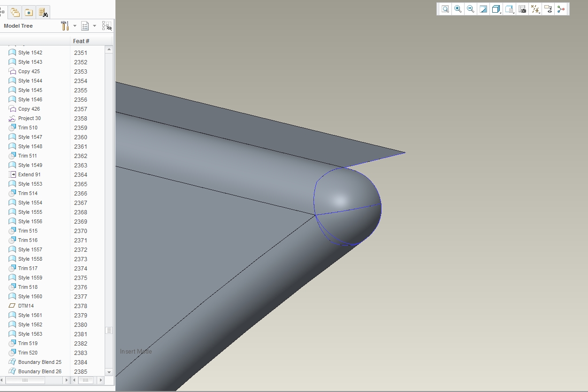Screen dimensions: 588x392
Task: Switch to the Folder Browser tab
Action: click(15, 13)
